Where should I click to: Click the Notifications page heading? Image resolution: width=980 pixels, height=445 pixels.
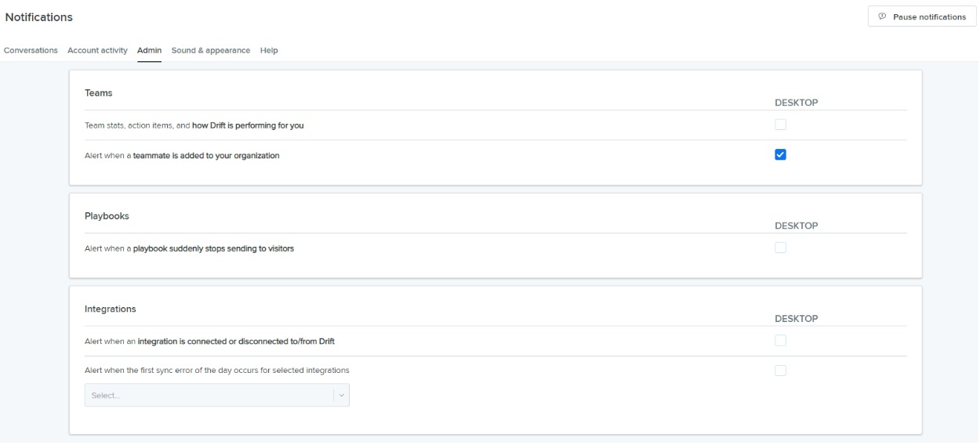(39, 17)
